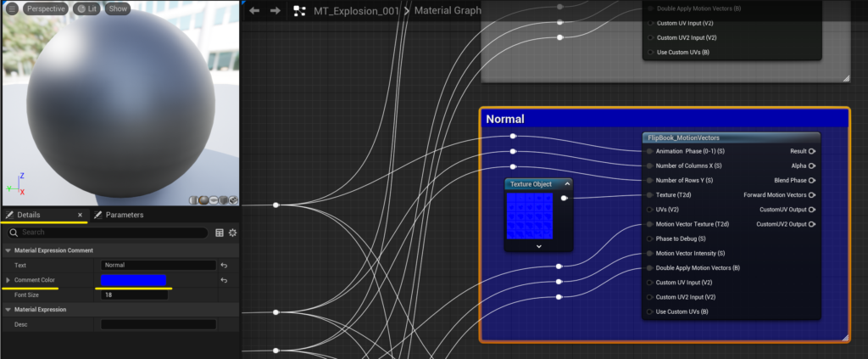Open the Show options dropdown
The height and width of the screenshot is (359, 868).
tap(118, 8)
